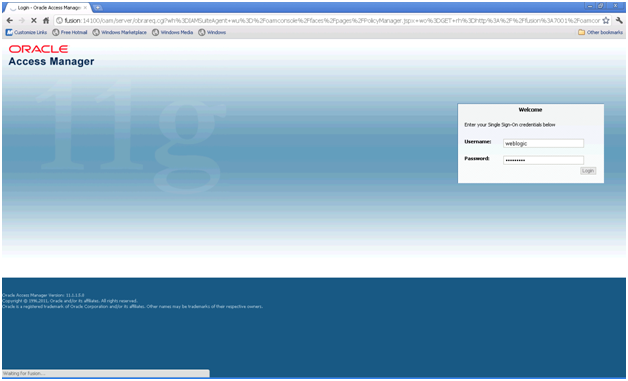Expand Other bookmarks folder
Screen dimensions: 628x381
600,32
